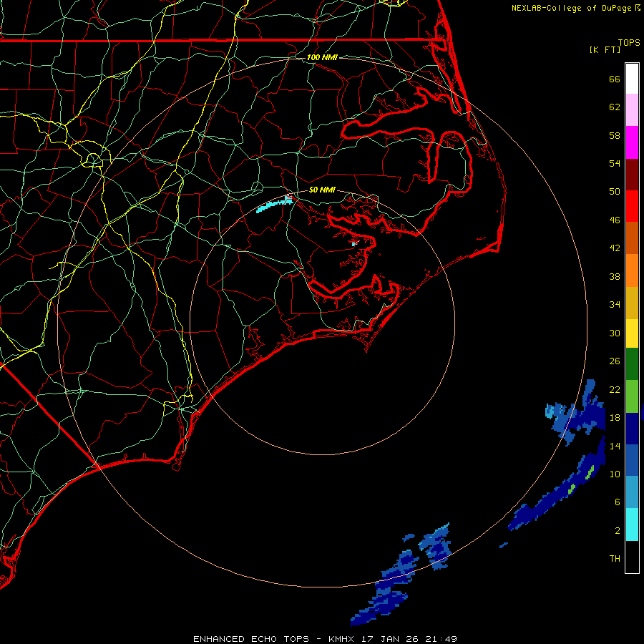Screen dimensions: 644x644
Task: Click the small cyan echo dot inside the sound
Action: [x=353, y=244]
